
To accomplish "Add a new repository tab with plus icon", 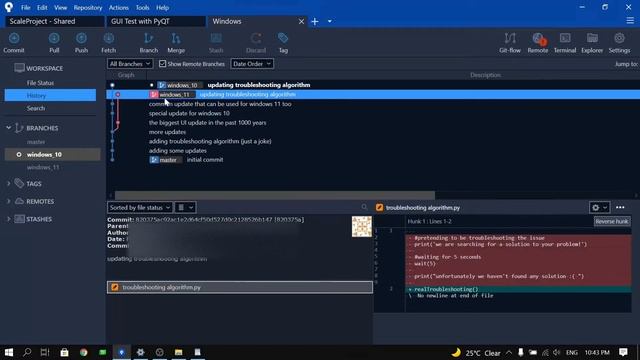I will coord(315,21).
